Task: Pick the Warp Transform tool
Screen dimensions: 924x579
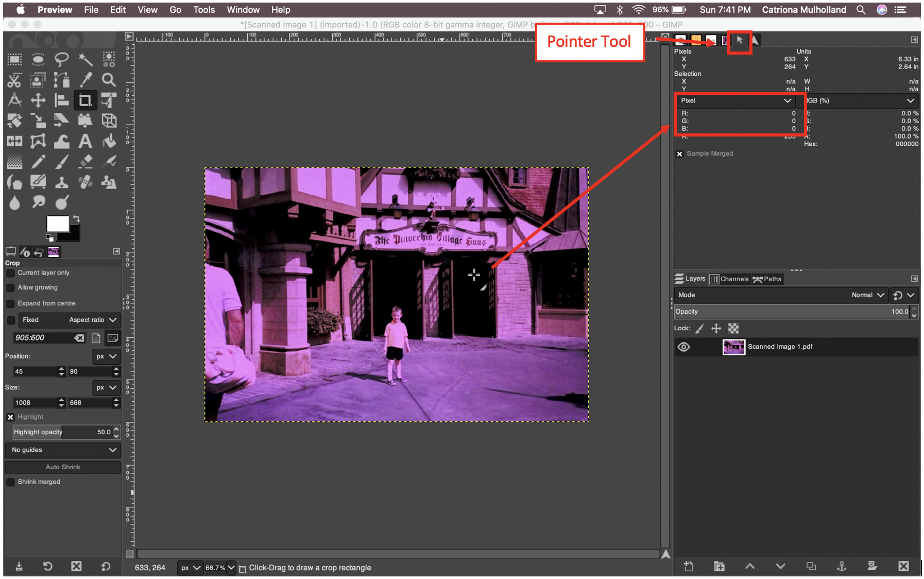Action: click(x=62, y=141)
